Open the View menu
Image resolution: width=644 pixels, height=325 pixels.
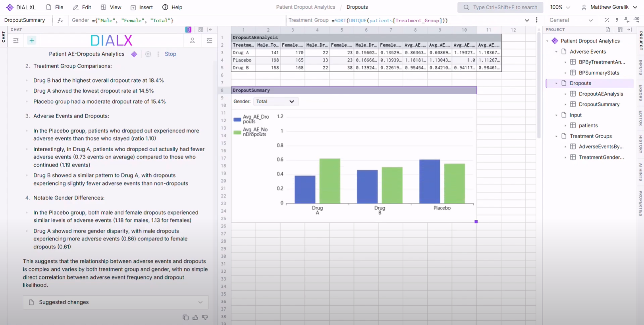111,7
